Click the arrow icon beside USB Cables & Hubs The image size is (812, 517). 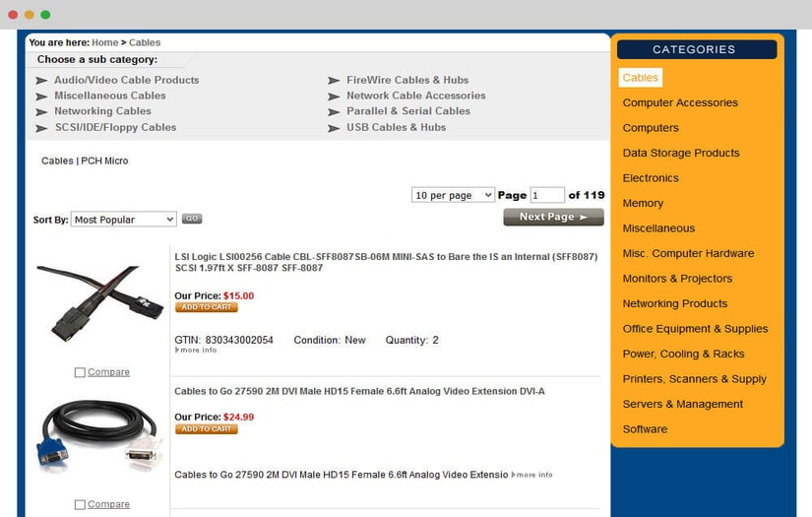tap(335, 128)
